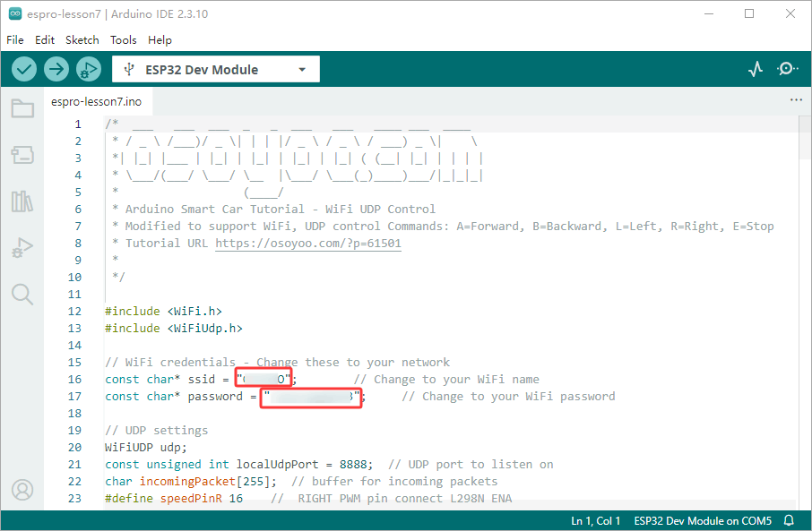This screenshot has width=812, height=531.
Task: Click 'ESP32 Dev Module on COM5' in status bar
Action: (703, 520)
